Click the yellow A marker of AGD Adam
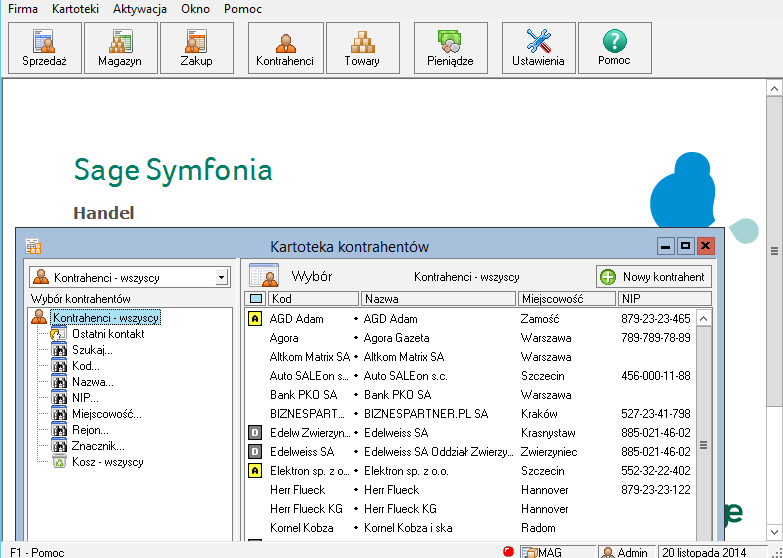 tap(255, 318)
